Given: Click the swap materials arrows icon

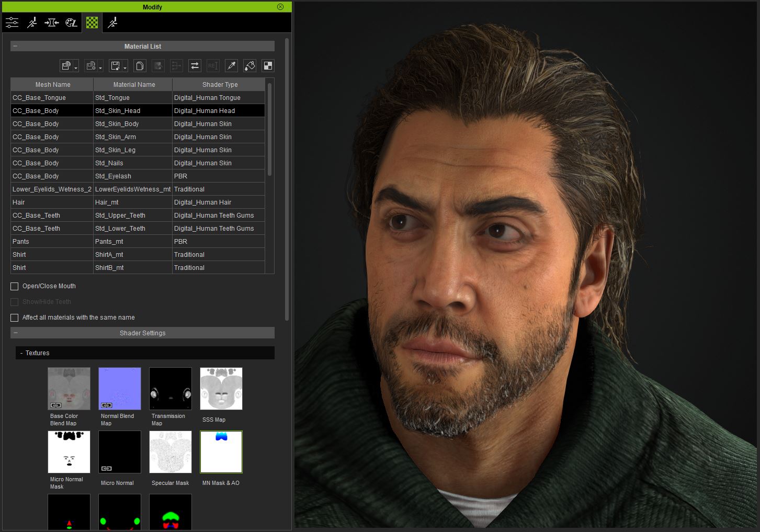Looking at the screenshot, I should click(195, 66).
